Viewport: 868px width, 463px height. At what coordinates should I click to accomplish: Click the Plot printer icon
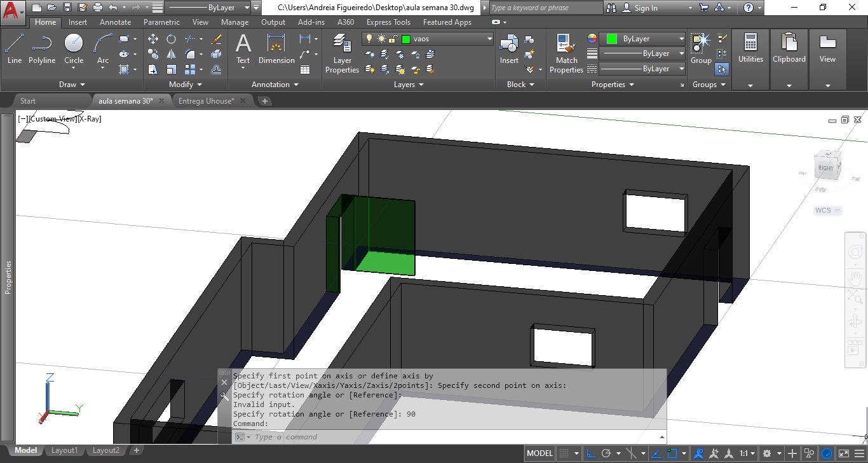pos(97,8)
